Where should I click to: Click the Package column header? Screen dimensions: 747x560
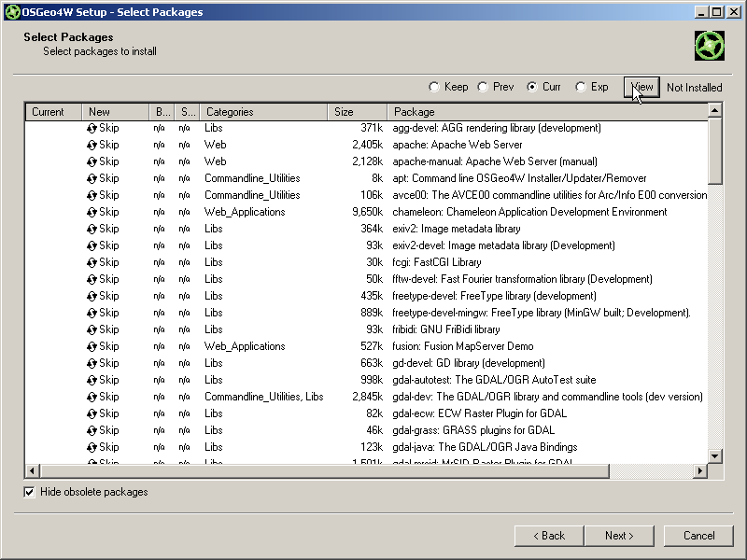pos(547,112)
